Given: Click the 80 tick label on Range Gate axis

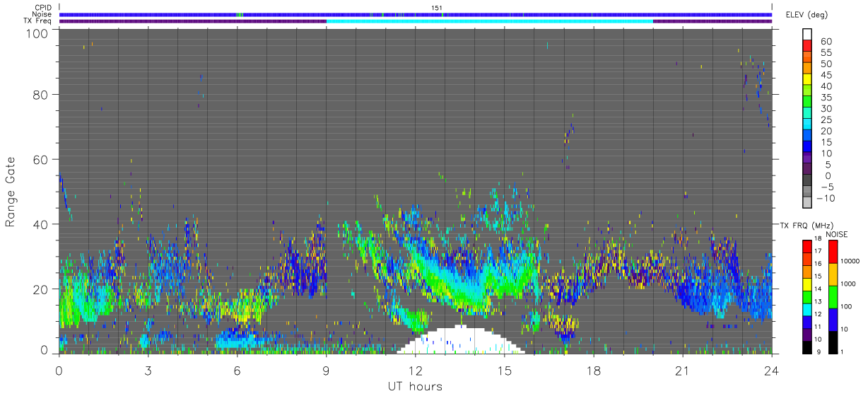Looking at the screenshot, I should tap(41, 94).
